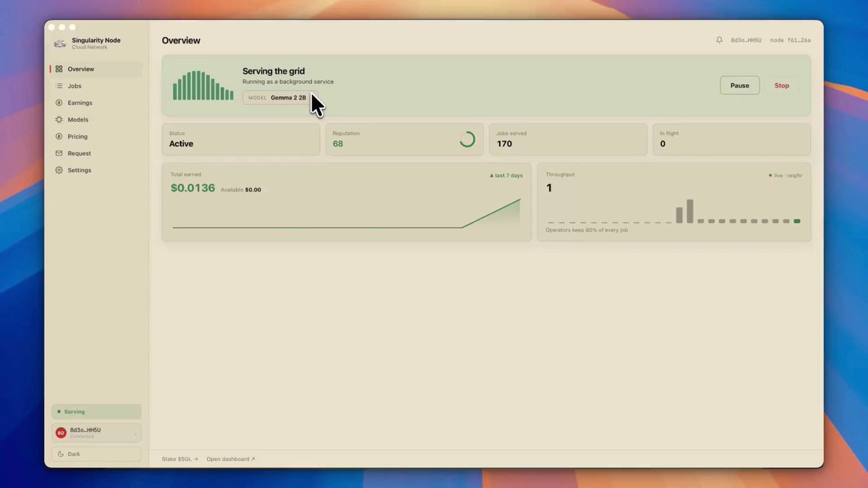Click the Pricing icon in sidebar
Image resolution: width=868 pixels, height=488 pixels.
click(x=59, y=137)
